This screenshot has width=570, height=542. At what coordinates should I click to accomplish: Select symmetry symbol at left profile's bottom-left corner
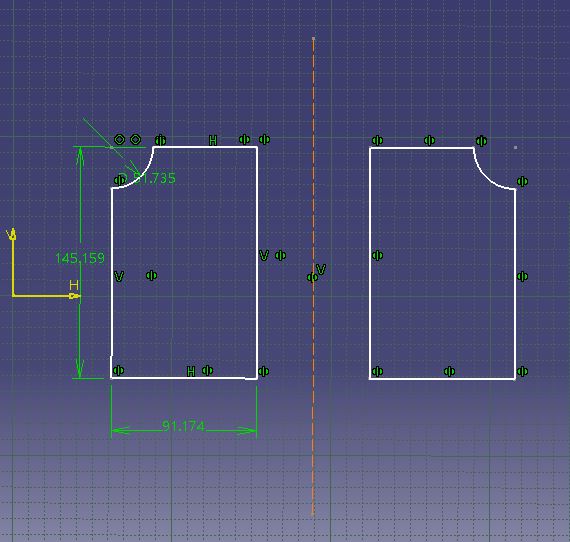[119, 370]
